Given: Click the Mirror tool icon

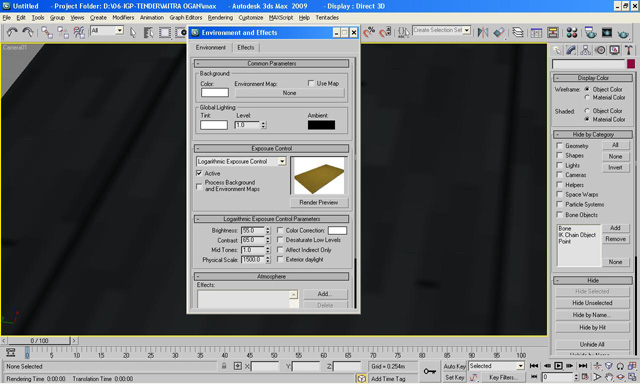Looking at the screenshot, I should click(483, 32).
